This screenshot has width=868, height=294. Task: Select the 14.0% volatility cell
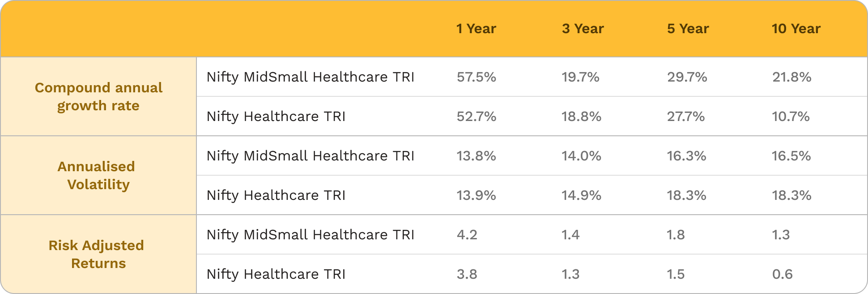(x=581, y=156)
